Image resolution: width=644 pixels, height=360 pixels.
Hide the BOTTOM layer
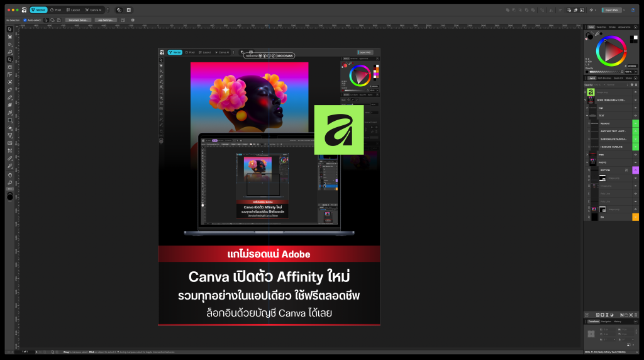(635, 170)
